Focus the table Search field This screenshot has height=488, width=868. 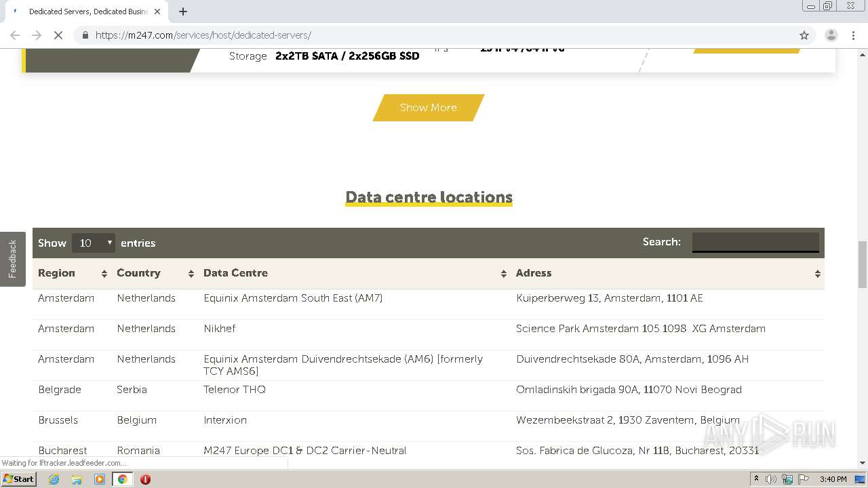coord(755,242)
